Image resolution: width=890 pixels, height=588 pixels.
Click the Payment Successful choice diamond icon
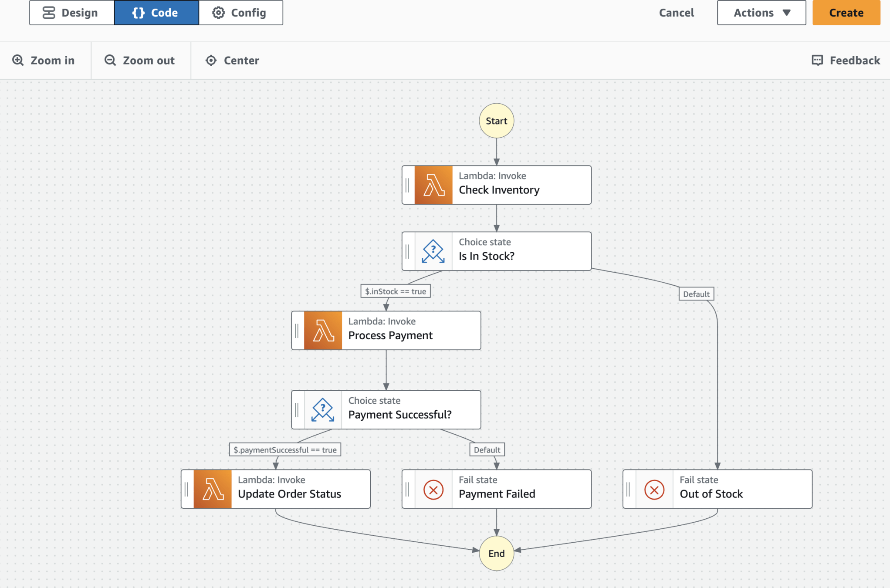pos(323,410)
